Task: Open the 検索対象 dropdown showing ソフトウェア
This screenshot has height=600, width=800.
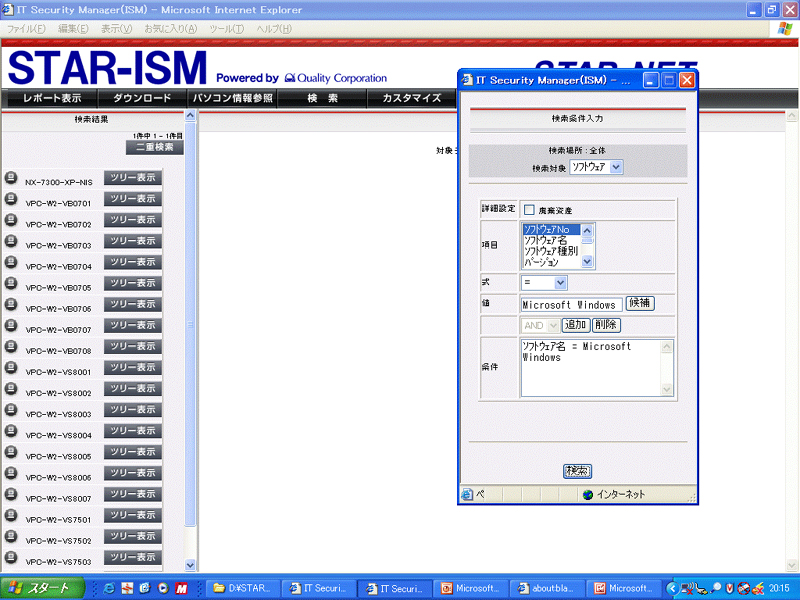Action: point(596,167)
